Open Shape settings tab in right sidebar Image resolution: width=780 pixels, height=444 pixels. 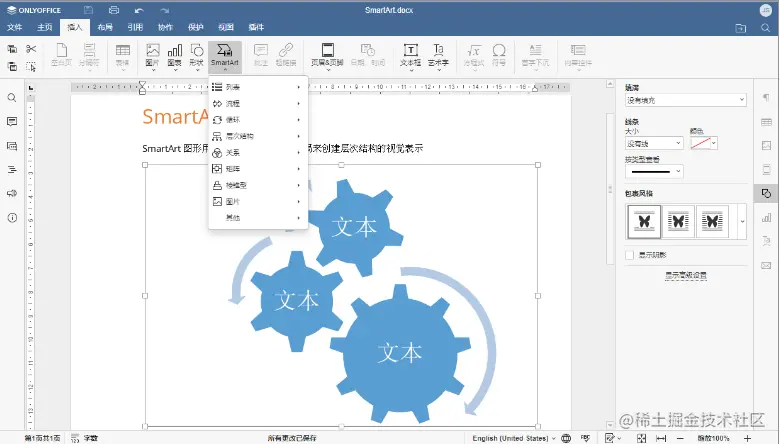pos(766,193)
